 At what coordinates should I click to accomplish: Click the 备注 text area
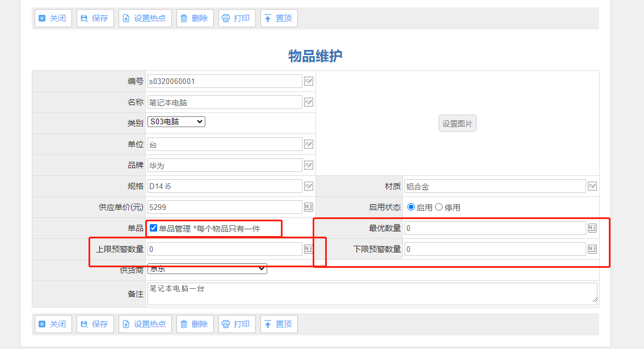coord(373,293)
